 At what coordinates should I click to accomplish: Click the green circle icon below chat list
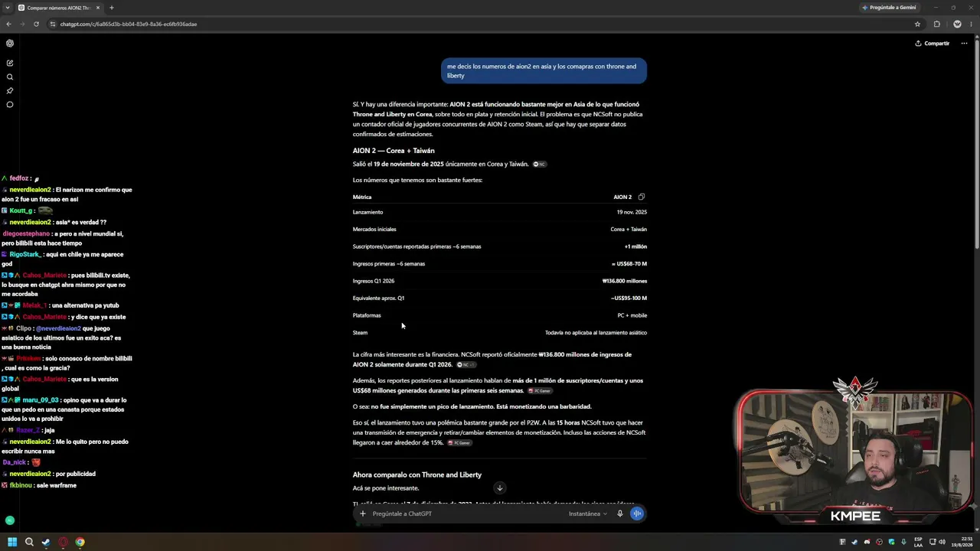10,520
